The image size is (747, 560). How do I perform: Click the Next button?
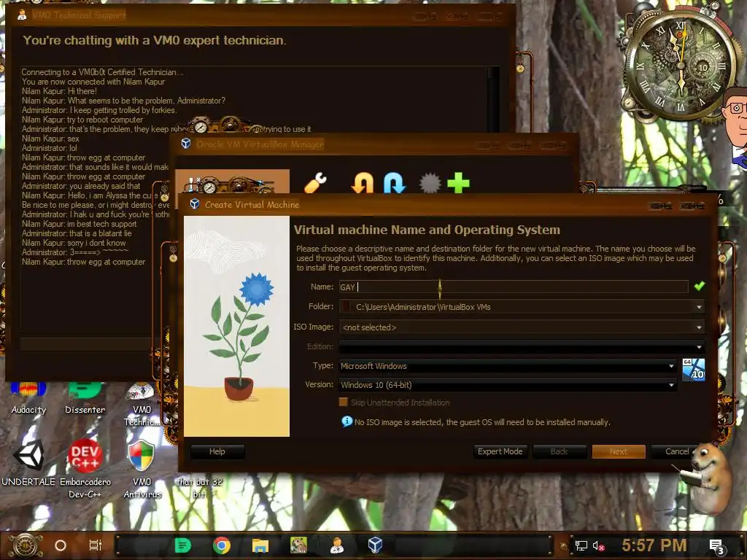coord(619,451)
